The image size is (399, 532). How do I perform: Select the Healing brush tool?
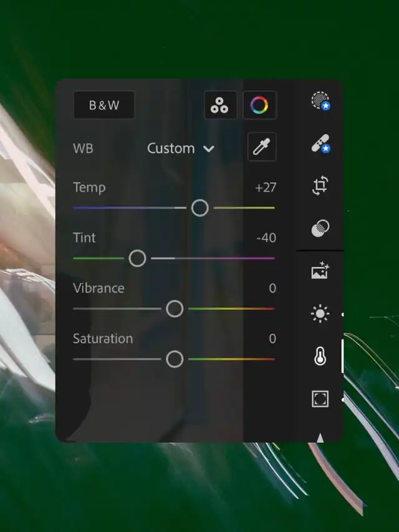(320, 144)
